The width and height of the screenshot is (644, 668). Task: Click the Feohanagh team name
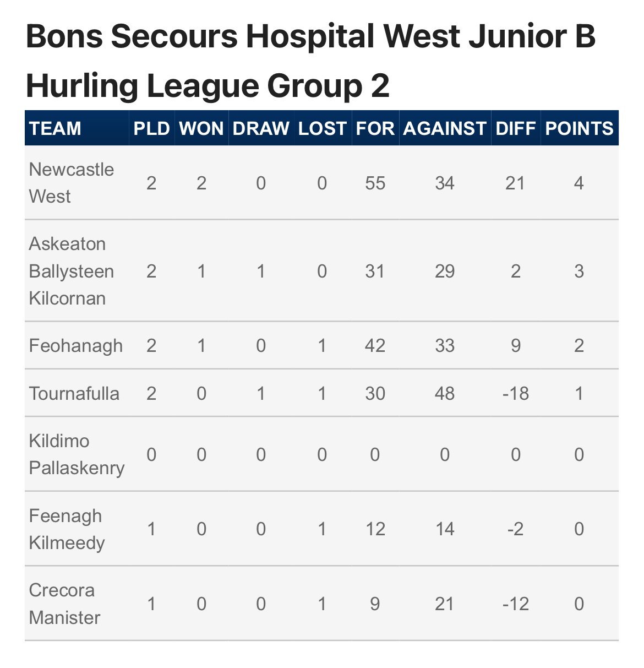[x=75, y=346]
